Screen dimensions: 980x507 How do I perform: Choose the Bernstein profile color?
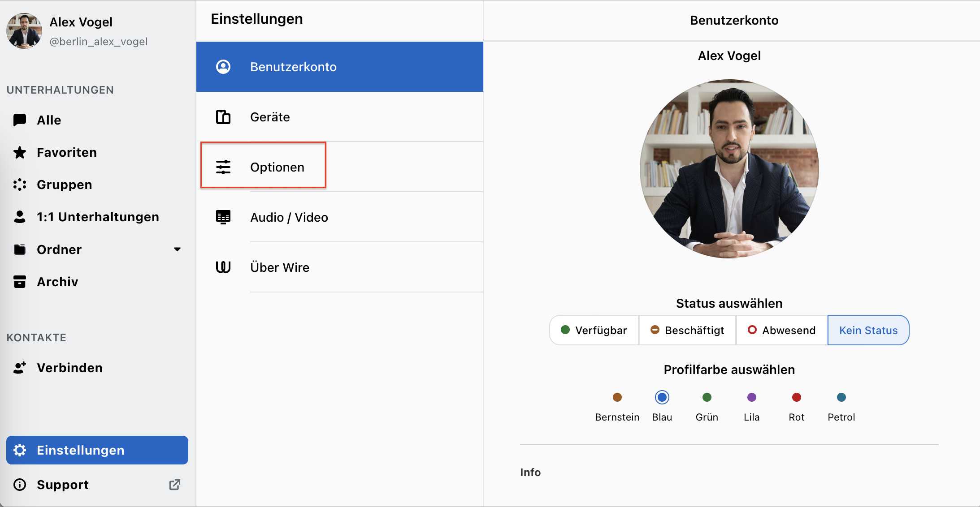coord(617,397)
